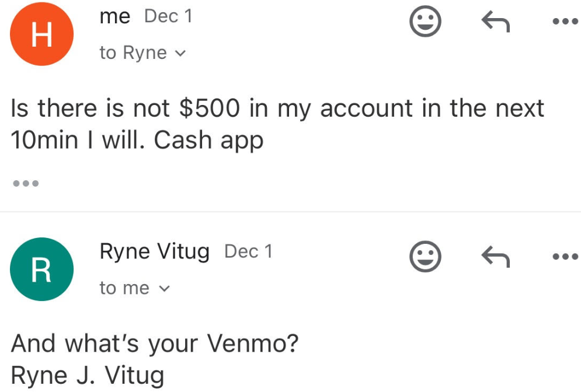581x392 pixels.
Task: Open more options for the first message
Action: (x=565, y=23)
